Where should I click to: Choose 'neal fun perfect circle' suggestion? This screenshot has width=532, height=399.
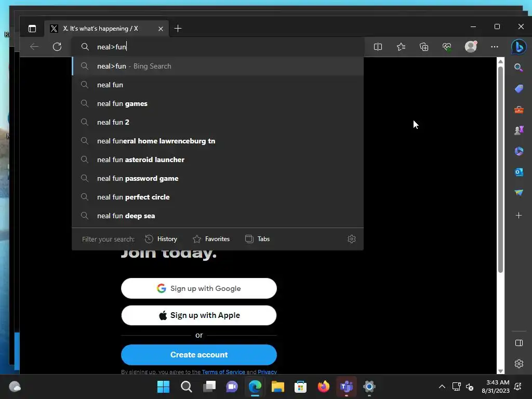point(218,197)
